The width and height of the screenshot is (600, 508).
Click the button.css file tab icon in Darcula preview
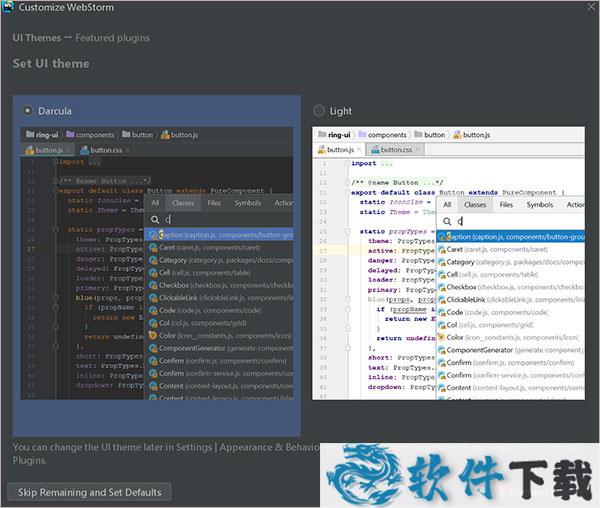coord(83,149)
